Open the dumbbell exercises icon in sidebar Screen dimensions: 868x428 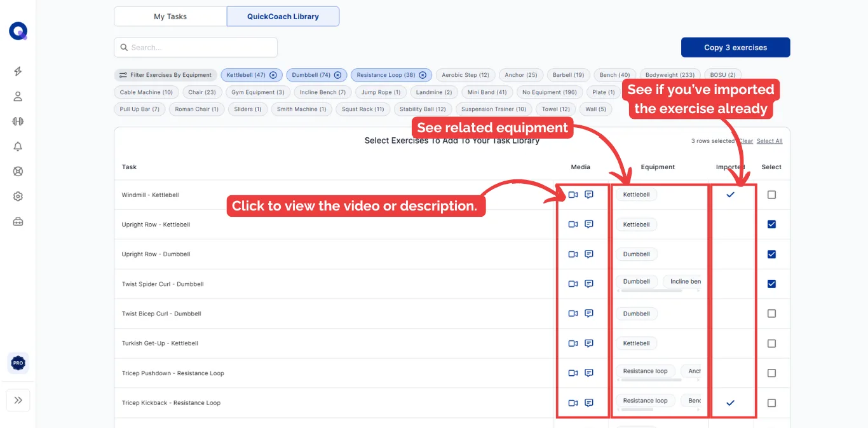[x=18, y=121]
